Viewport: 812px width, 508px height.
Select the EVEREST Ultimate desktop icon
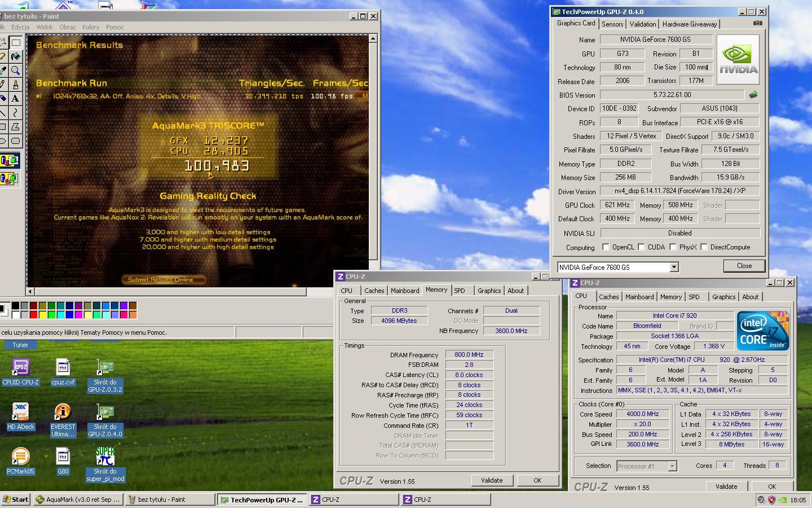(63, 421)
